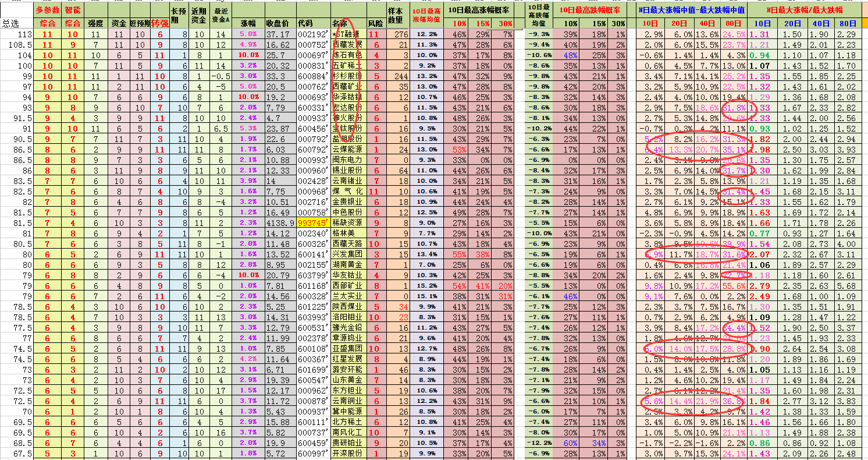Click the stock name 华友钴业
This screenshot has height=460, width=868.
point(348,275)
